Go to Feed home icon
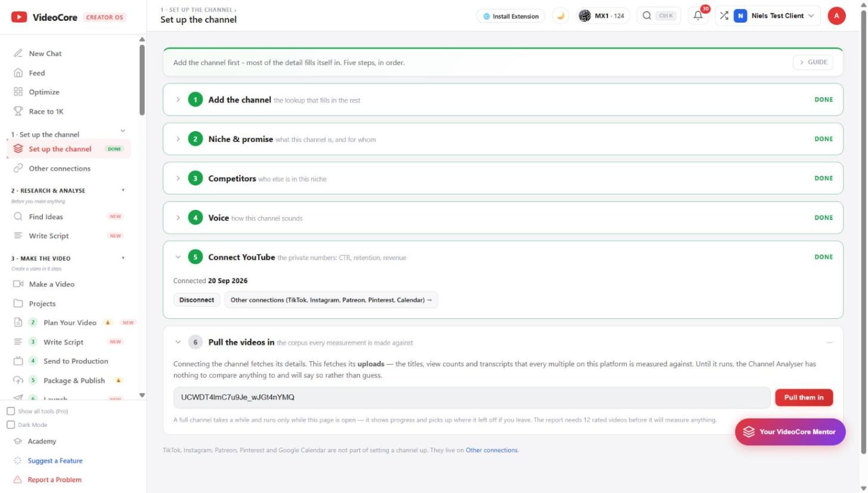Screen dimensions: 868x493 [18, 73]
